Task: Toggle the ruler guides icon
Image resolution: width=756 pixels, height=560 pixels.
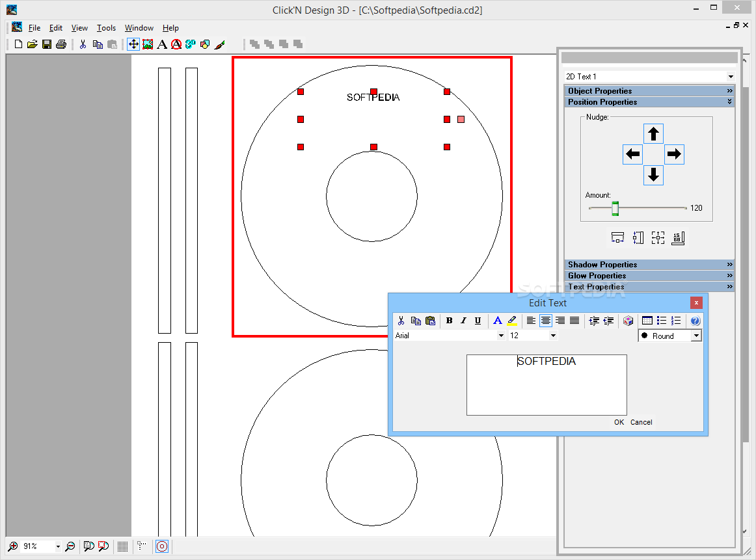Action: coord(141,546)
